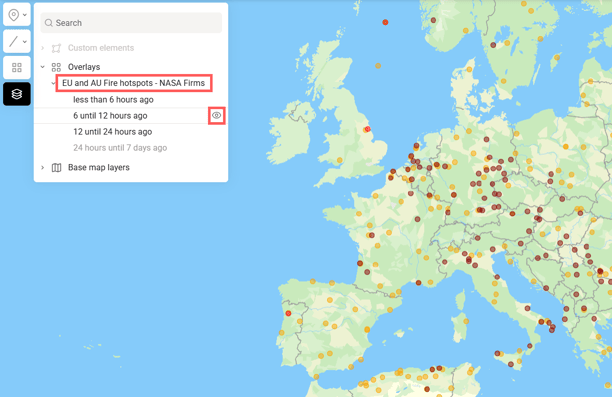Click the red hotspot on England's east coast

[367, 129]
